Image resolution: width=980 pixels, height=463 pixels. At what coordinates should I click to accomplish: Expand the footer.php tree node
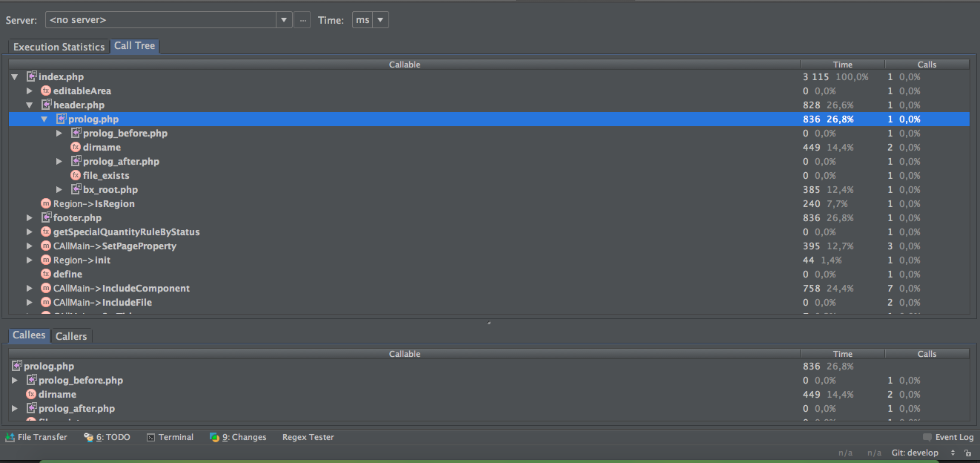coord(30,217)
